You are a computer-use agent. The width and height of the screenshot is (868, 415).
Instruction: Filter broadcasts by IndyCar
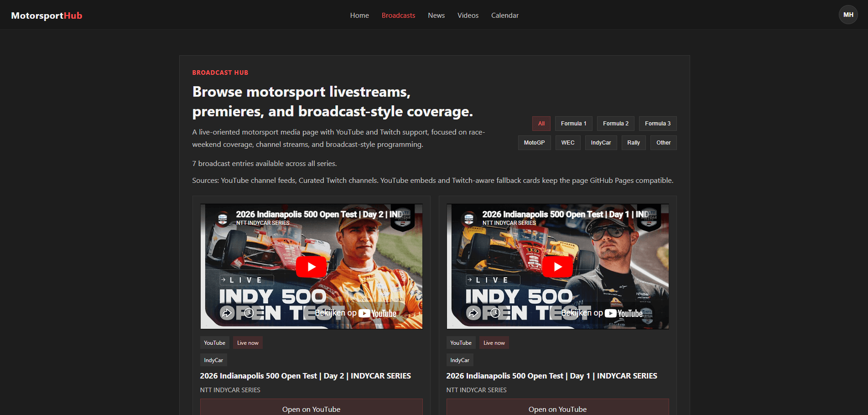click(x=601, y=143)
